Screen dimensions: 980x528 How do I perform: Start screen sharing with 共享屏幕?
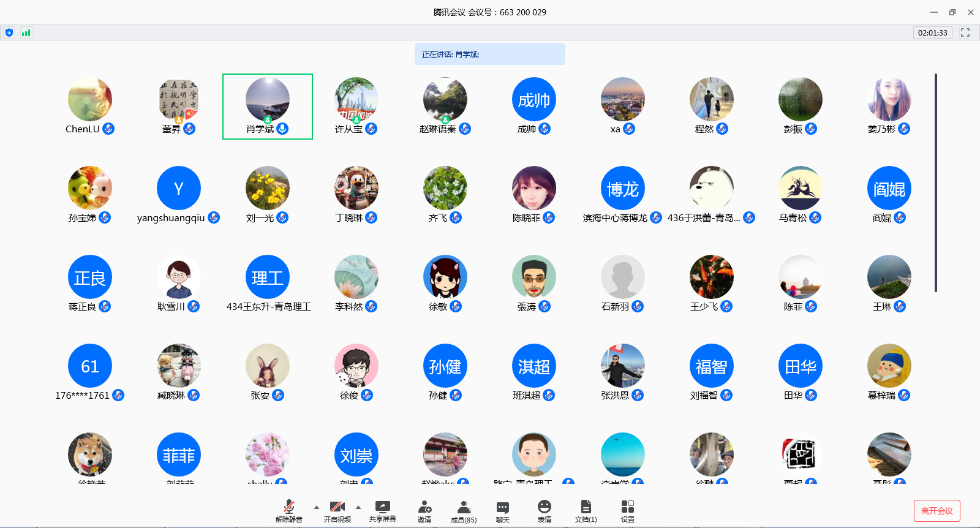(x=382, y=511)
